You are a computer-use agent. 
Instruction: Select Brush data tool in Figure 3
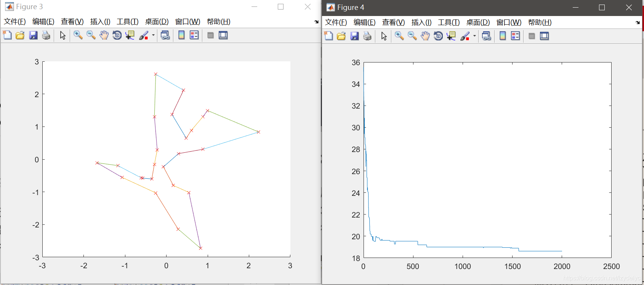[144, 35]
